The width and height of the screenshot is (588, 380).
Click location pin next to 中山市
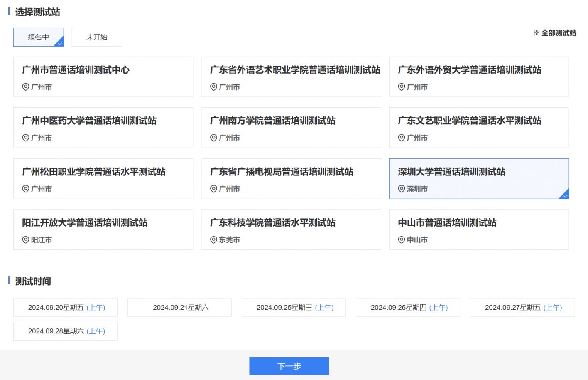402,240
